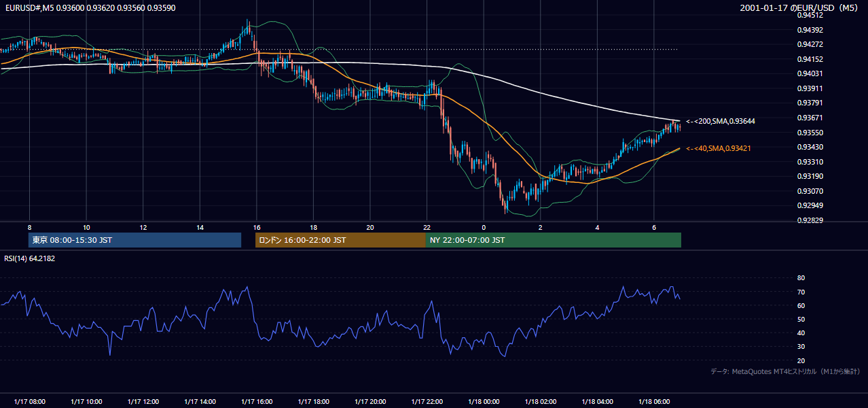This screenshot has height=408, width=868.
Task: Click price axis value 0.93911
Action: (810, 88)
